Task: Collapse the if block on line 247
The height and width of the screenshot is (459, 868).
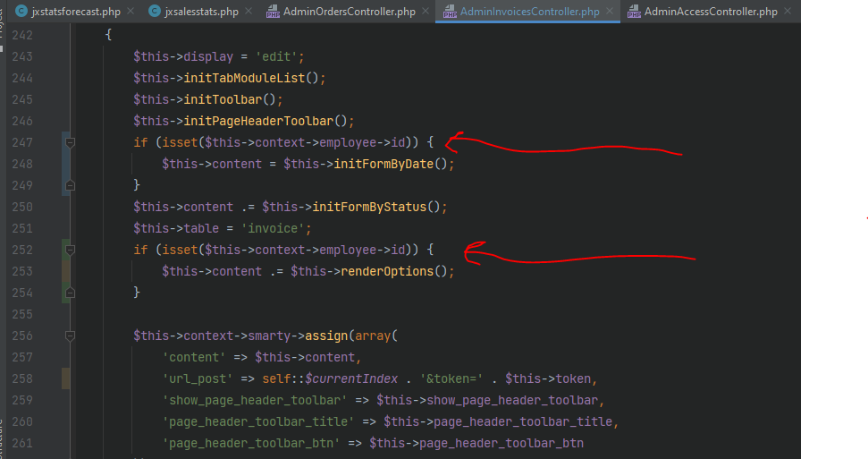Action: [71, 143]
